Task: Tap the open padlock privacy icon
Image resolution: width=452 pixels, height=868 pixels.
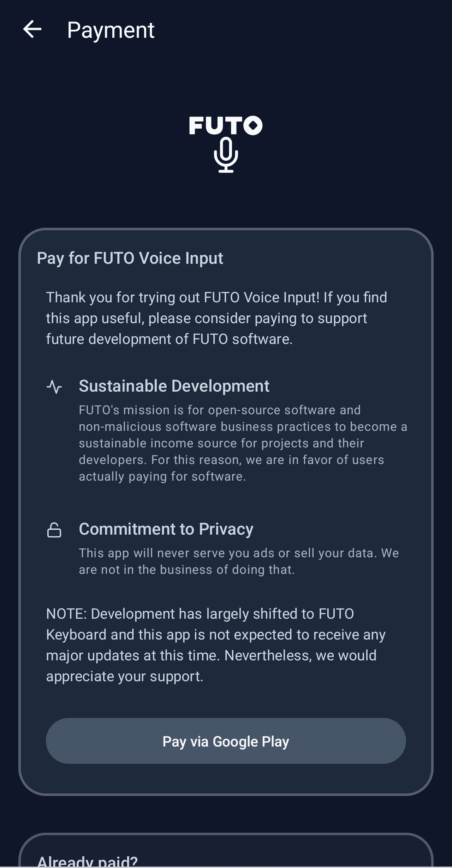Action: (54, 530)
